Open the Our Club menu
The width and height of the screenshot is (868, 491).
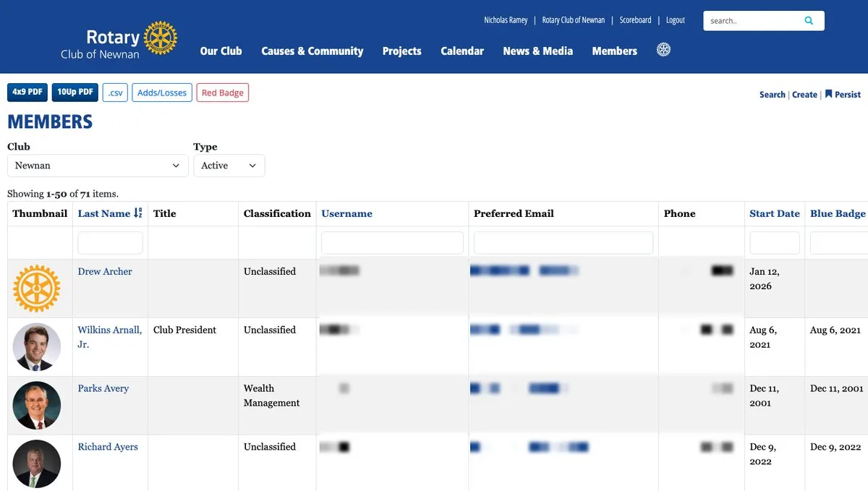[x=221, y=51]
